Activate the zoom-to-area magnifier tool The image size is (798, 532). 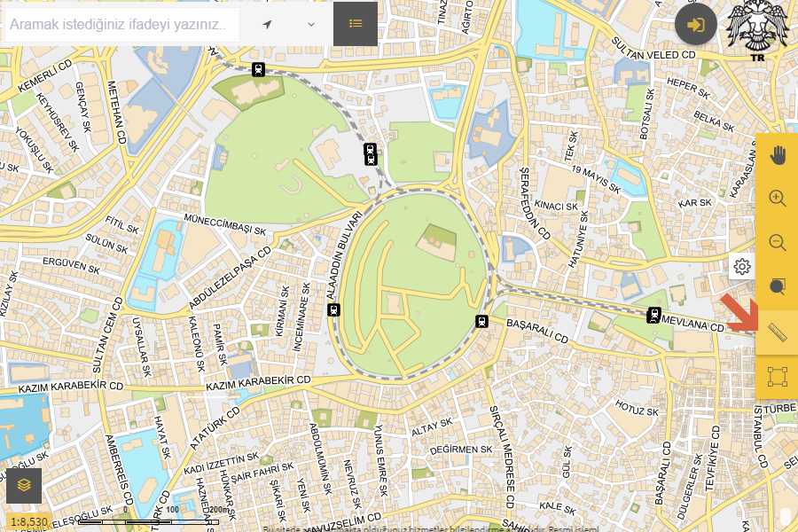coord(777,286)
